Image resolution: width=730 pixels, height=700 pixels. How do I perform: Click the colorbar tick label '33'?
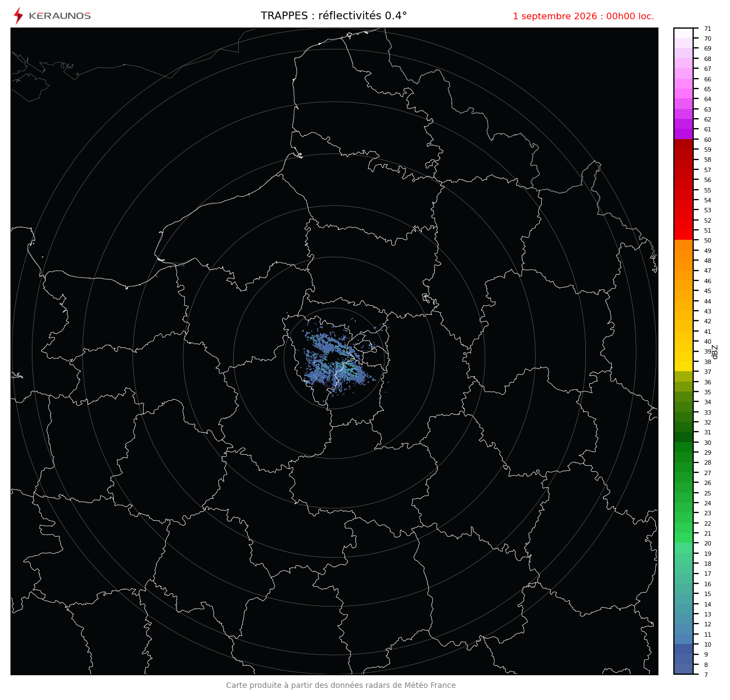[x=707, y=412]
